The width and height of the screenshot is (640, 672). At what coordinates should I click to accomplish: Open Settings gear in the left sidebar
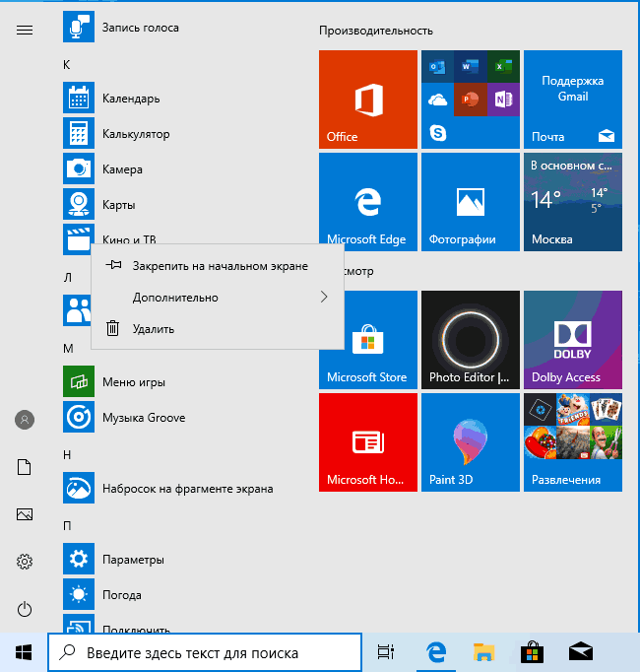click(25, 562)
